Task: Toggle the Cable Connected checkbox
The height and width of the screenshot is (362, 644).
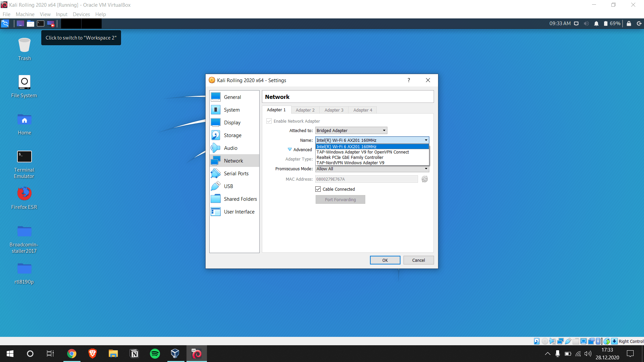Action: point(318,189)
